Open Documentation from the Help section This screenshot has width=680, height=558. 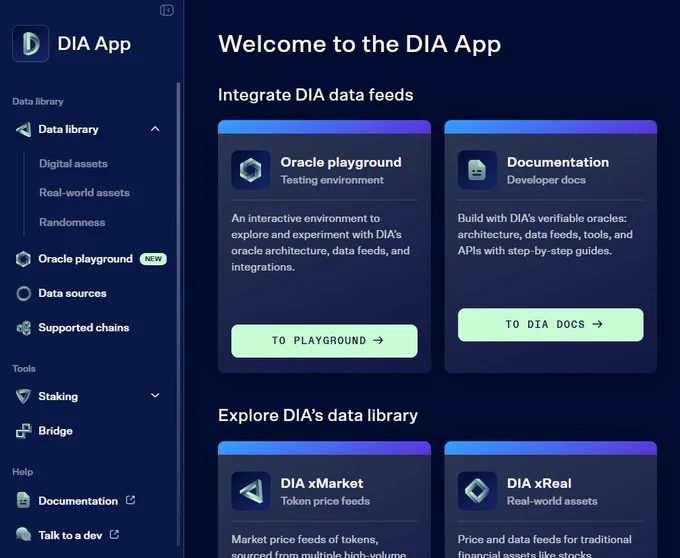(78, 501)
